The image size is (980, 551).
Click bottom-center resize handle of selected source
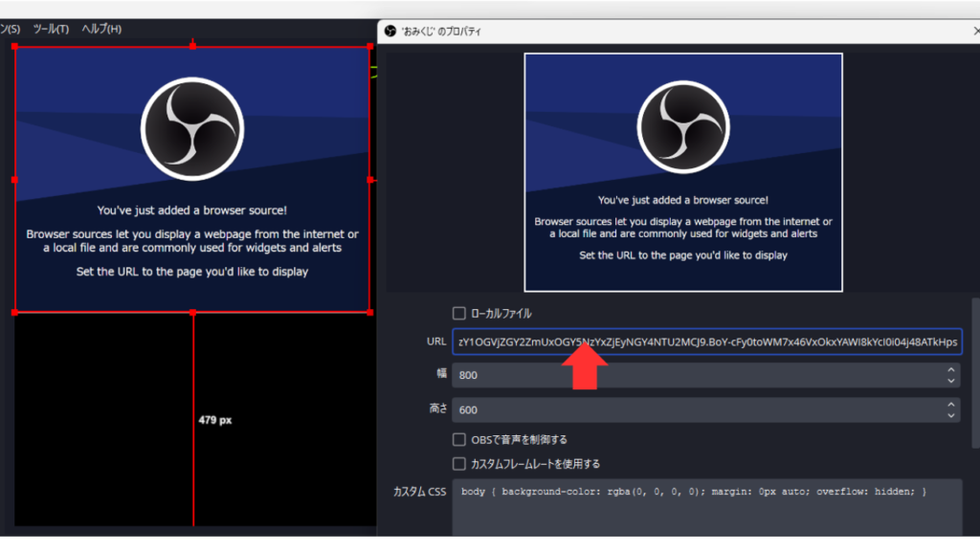192,313
